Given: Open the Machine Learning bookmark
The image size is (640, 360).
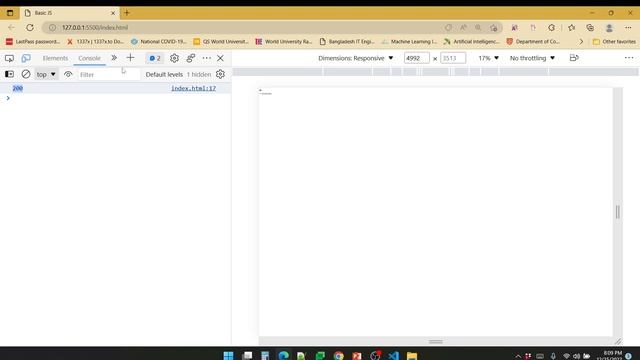Looking at the screenshot, I should point(409,42).
